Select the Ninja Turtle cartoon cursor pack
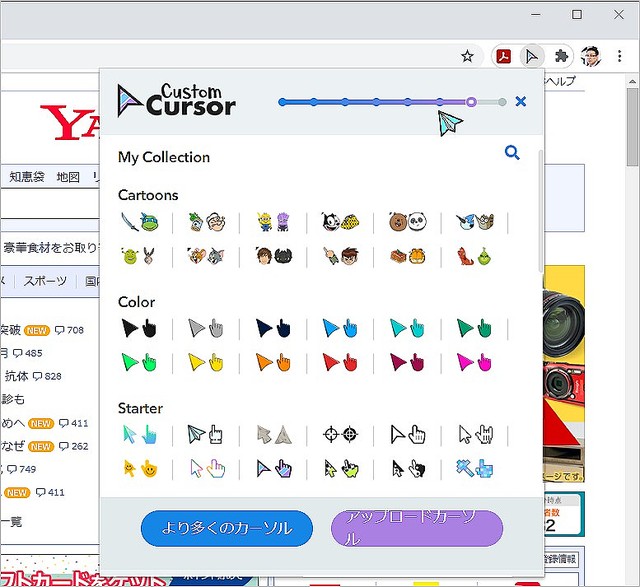The height and width of the screenshot is (587, 640). [x=140, y=222]
